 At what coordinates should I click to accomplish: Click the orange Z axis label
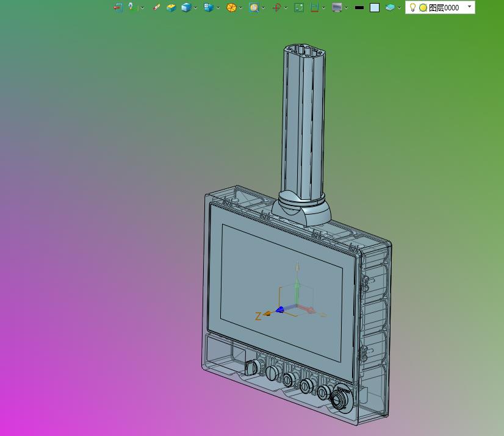point(257,316)
